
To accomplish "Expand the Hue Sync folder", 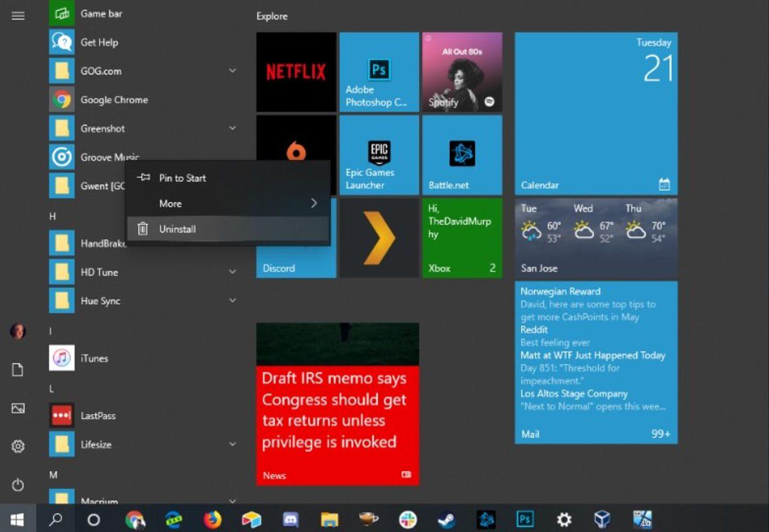I will pos(232,301).
